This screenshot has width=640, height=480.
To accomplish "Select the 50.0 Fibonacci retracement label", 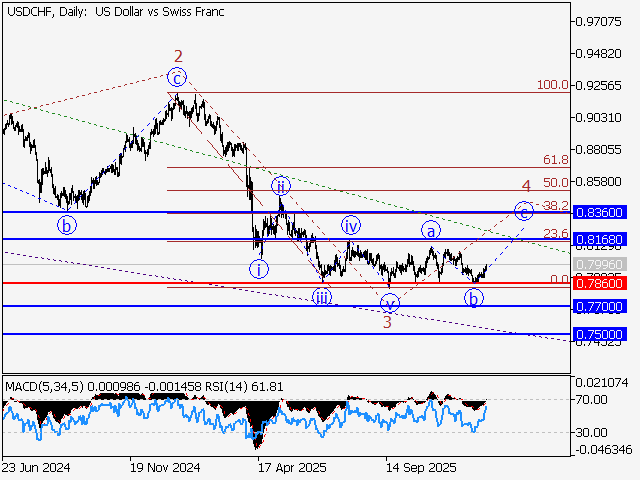I will [x=555, y=183].
